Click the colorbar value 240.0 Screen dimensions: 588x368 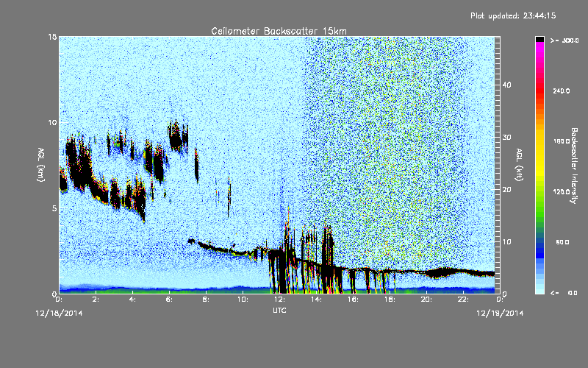coord(562,91)
